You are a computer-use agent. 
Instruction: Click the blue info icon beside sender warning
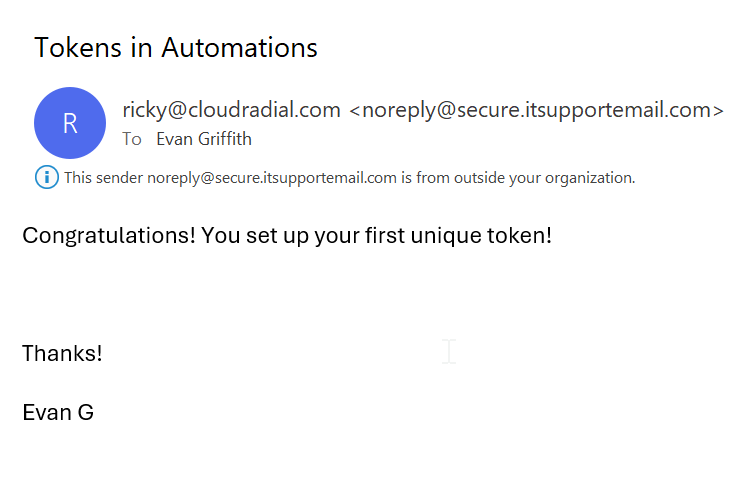tap(47, 177)
